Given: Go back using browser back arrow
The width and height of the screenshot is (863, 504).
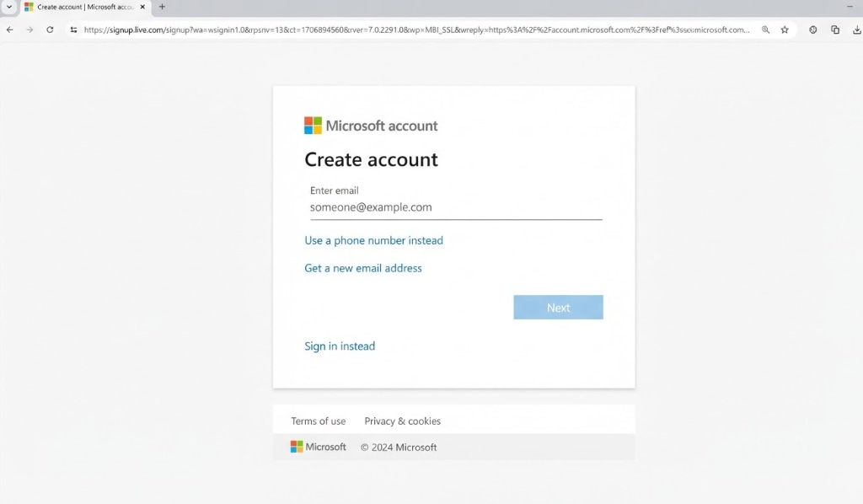Looking at the screenshot, I should tap(10, 29).
